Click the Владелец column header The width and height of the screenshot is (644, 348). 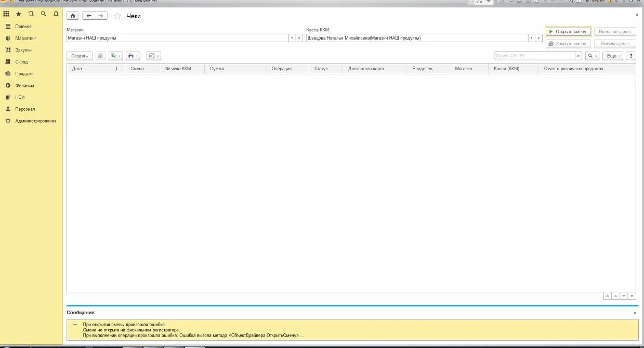pyautogui.click(x=428, y=69)
